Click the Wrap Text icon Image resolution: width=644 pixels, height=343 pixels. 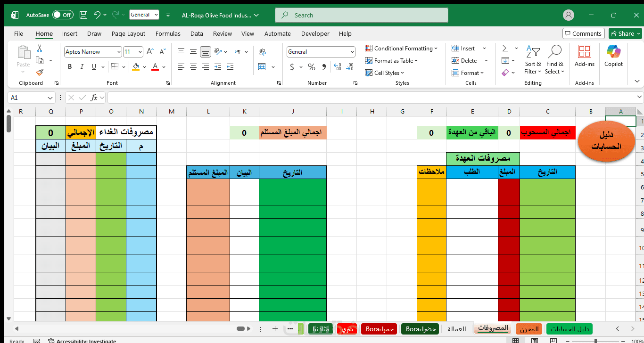point(263,52)
